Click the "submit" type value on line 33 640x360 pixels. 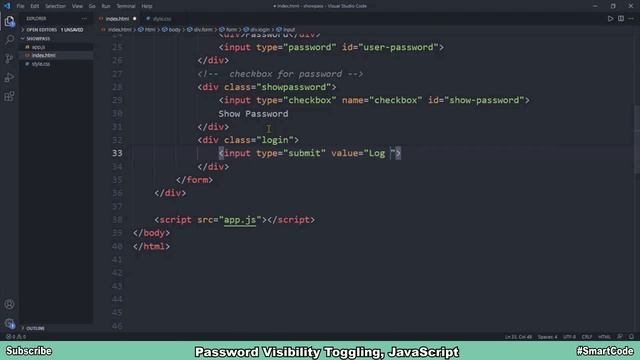click(304, 153)
